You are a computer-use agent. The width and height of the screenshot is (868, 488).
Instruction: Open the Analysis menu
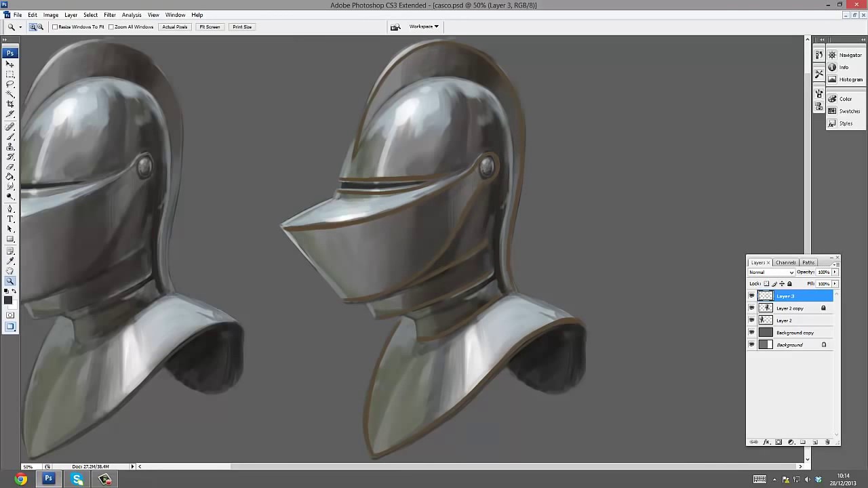click(132, 15)
